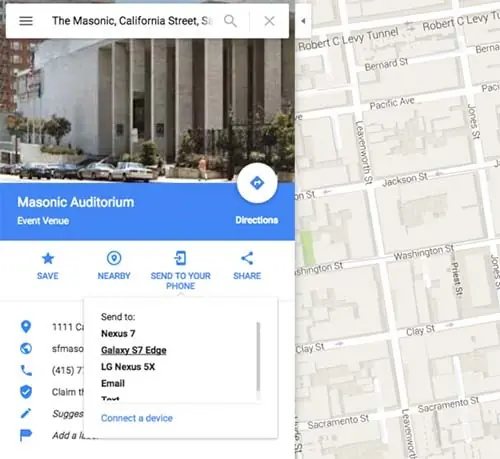
Task: Click the search input field
Action: 132,21
